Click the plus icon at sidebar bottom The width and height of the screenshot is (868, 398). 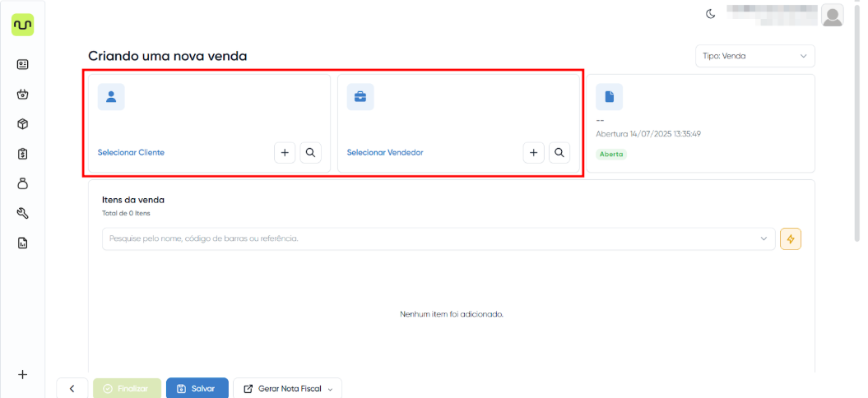(x=23, y=374)
